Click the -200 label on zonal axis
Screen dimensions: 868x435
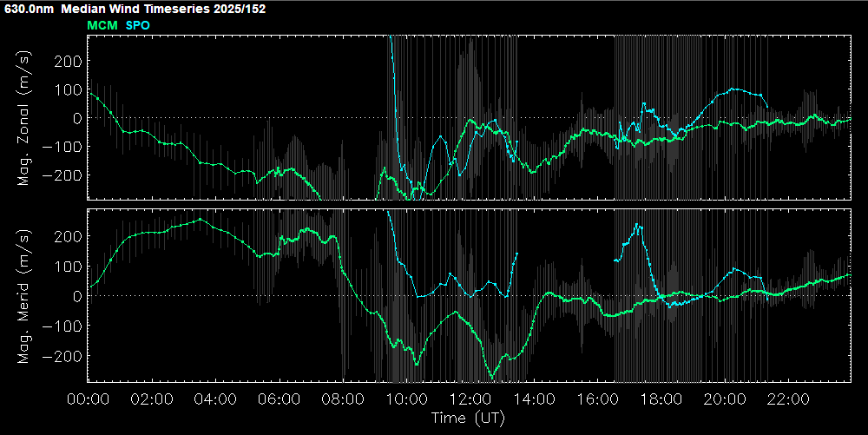[62, 175]
